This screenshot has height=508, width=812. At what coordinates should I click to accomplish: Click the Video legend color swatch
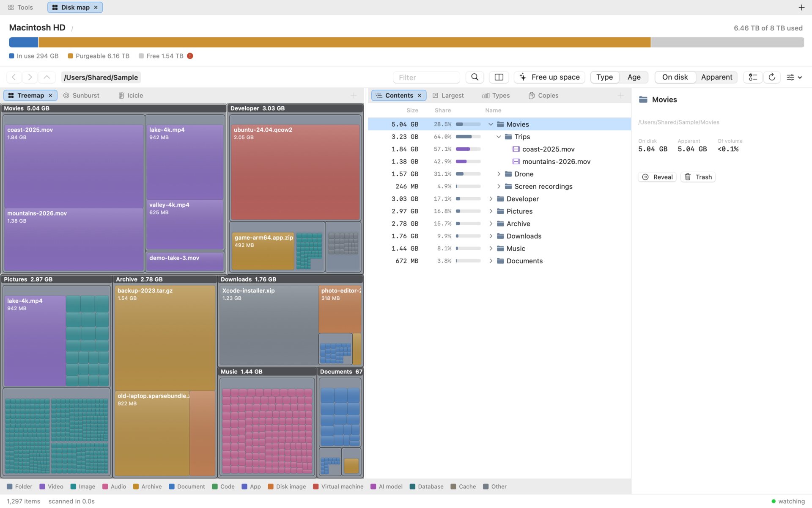[42, 486]
